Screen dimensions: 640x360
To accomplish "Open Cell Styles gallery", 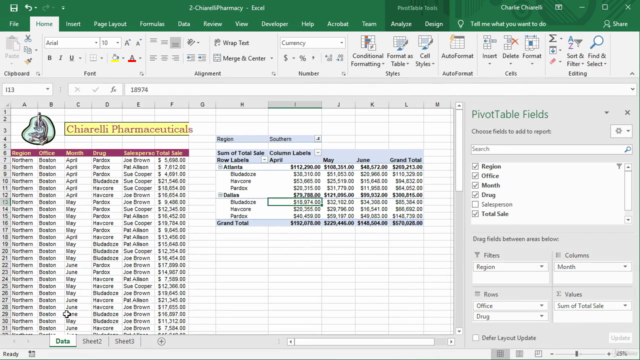I will coord(424,51).
